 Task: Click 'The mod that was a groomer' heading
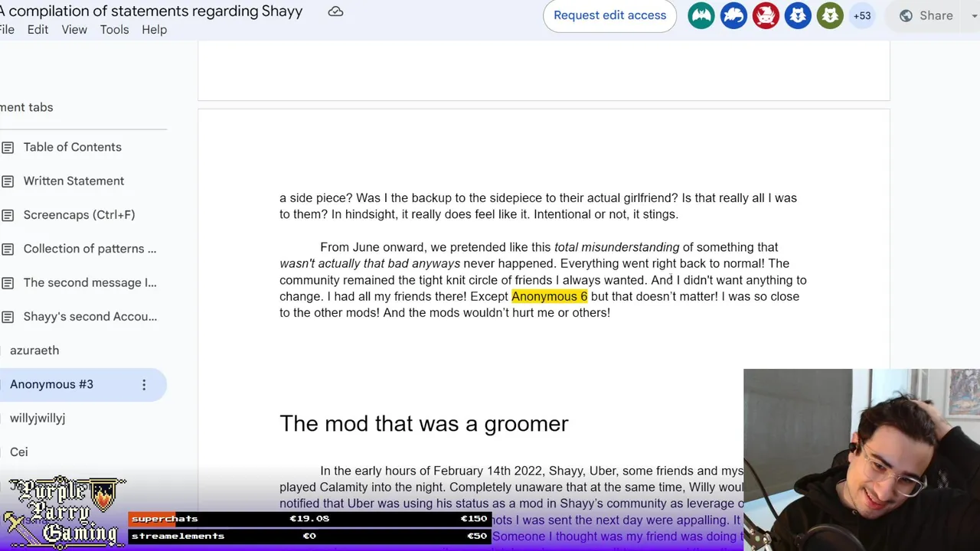[x=424, y=423]
